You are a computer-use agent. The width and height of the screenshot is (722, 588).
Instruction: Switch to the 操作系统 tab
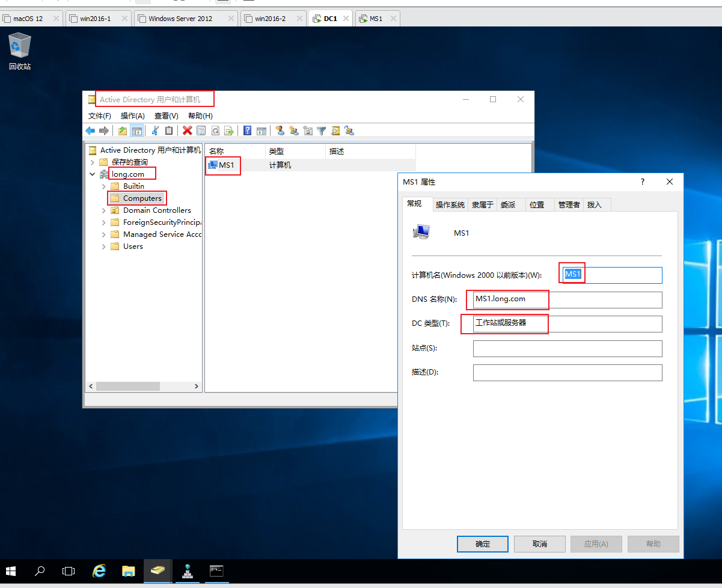click(x=450, y=205)
